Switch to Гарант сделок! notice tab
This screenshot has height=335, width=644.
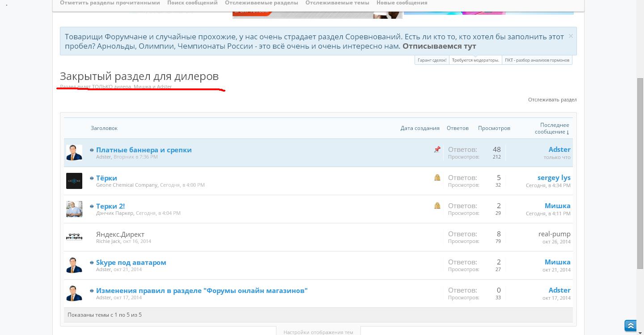click(x=432, y=60)
